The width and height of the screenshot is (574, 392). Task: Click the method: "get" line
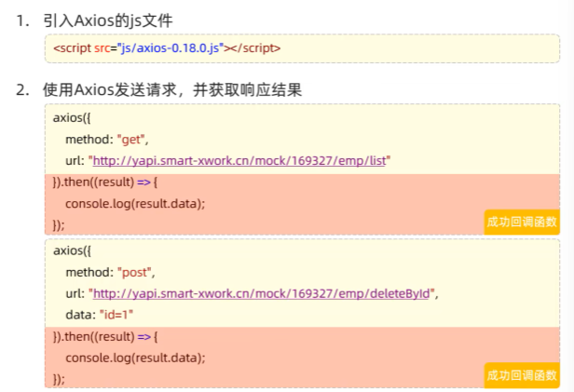tap(107, 140)
